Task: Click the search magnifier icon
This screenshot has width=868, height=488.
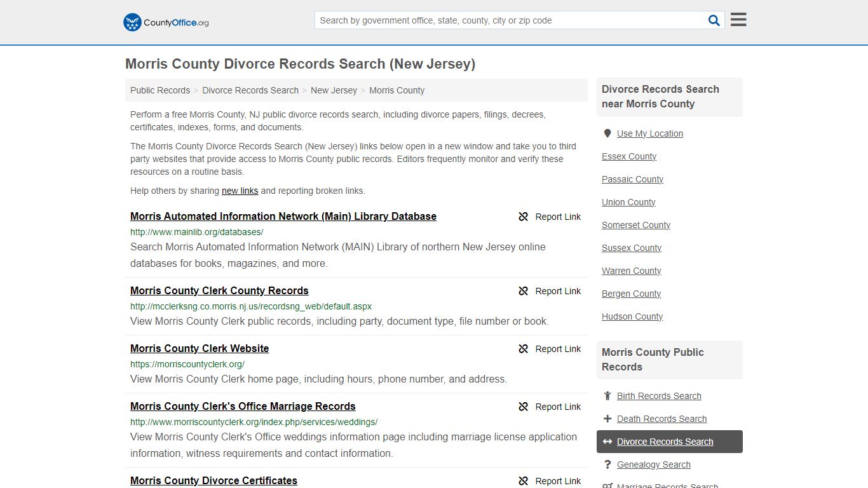Action: point(714,20)
